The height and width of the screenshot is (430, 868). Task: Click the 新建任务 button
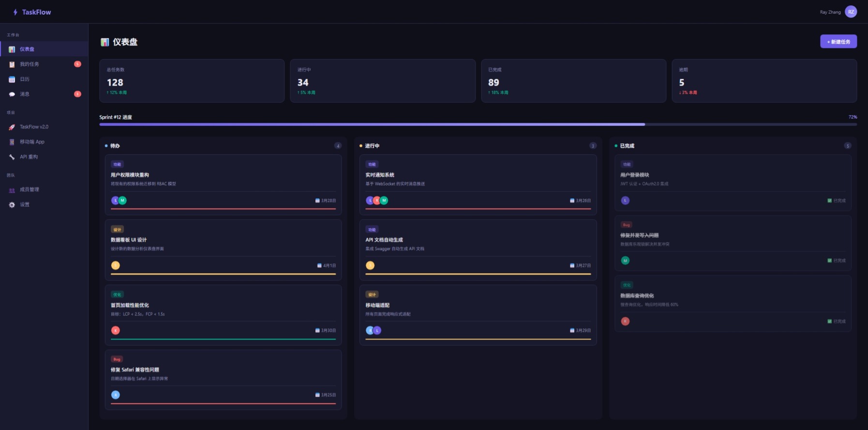click(x=838, y=42)
